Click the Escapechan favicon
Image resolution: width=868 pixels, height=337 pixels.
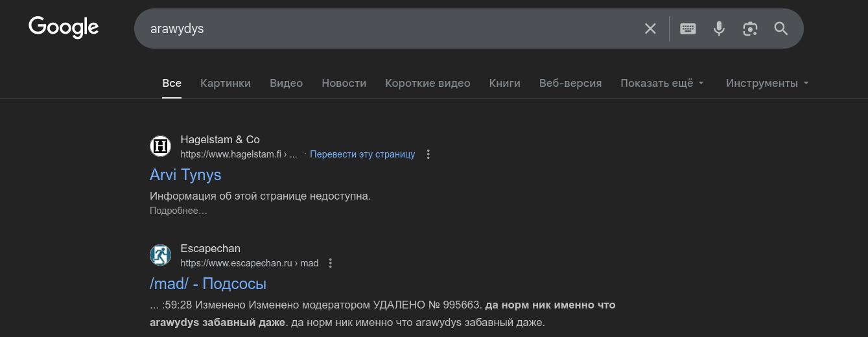(160, 255)
